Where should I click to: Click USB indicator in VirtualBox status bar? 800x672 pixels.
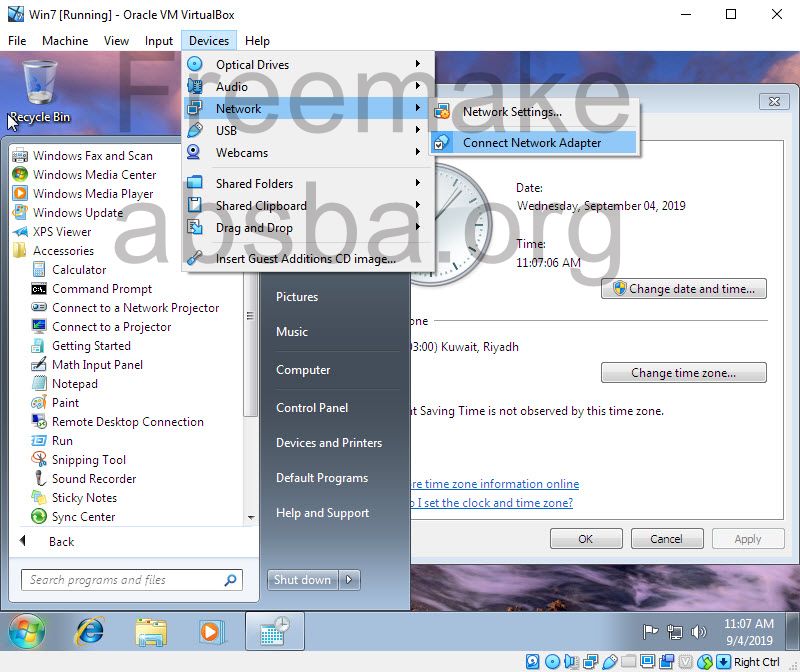[610, 662]
